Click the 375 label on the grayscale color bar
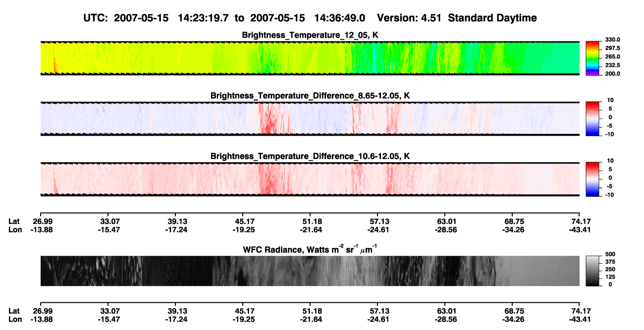 click(x=610, y=262)
